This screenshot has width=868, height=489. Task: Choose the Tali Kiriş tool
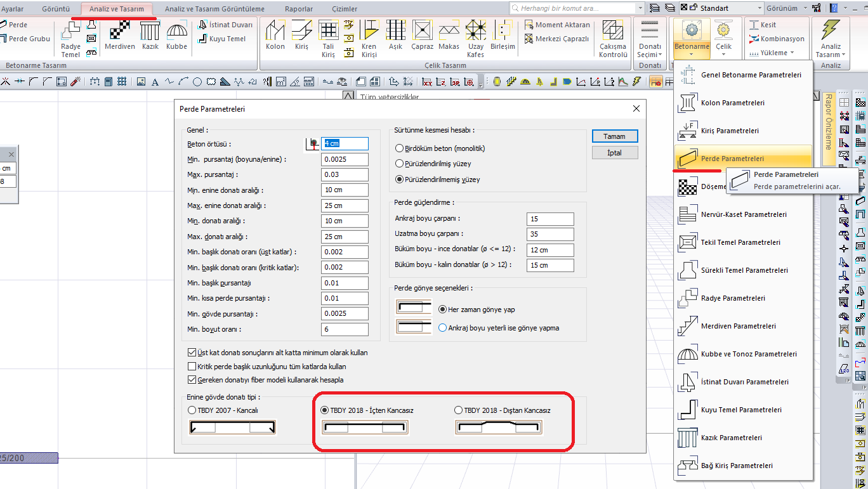pyautogui.click(x=328, y=39)
